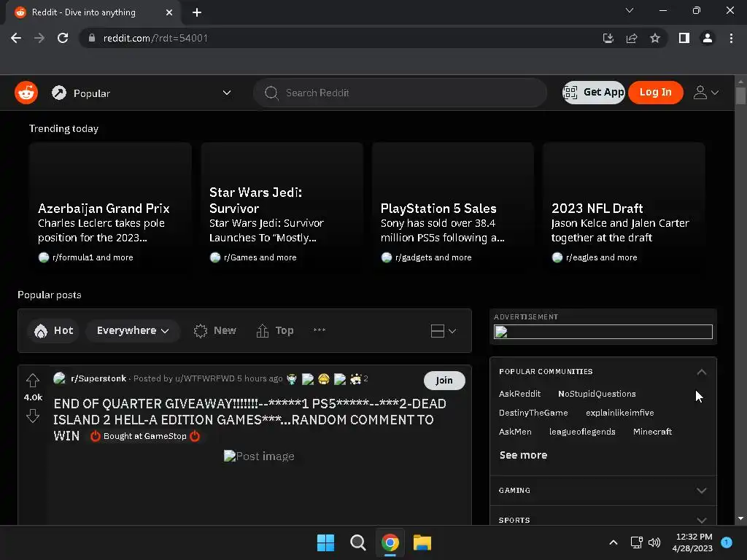Click See more communities

point(523,455)
